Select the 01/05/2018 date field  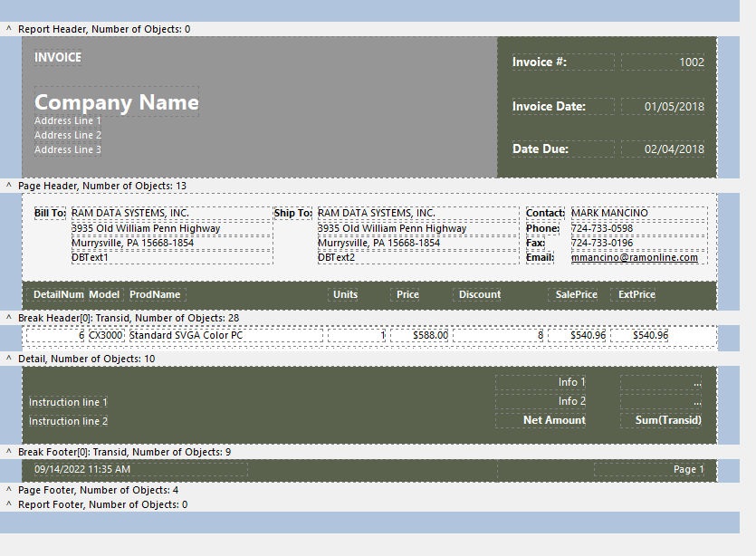click(x=663, y=106)
